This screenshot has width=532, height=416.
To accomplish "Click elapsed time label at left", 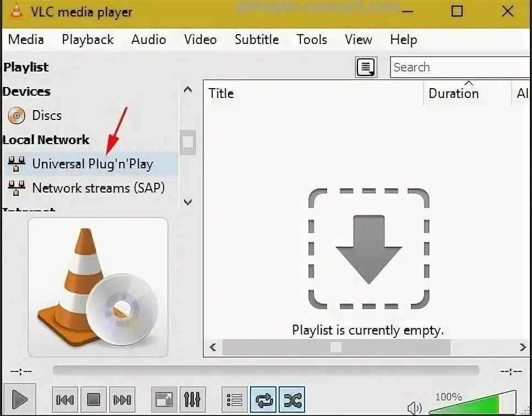I will (x=21, y=372).
